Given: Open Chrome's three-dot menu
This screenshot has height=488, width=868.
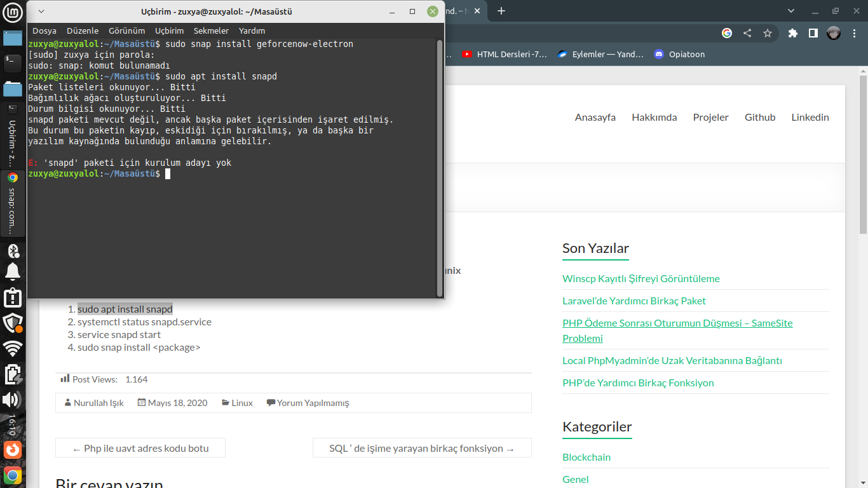Looking at the screenshot, I should [x=854, y=33].
